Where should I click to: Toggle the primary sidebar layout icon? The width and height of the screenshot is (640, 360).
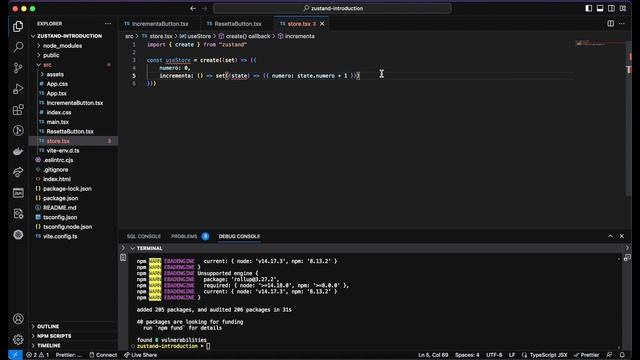click(x=589, y=8)
